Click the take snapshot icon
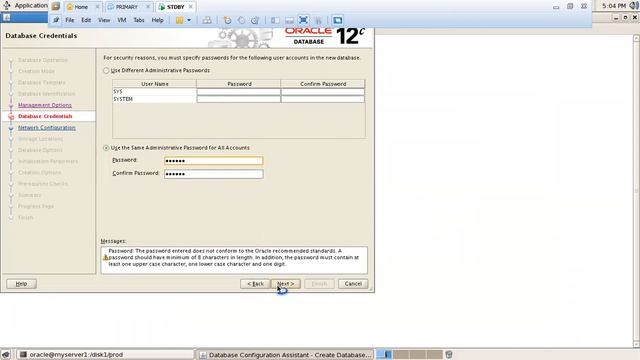This screenshot has width=640, height=360. (x=227, y=20)
